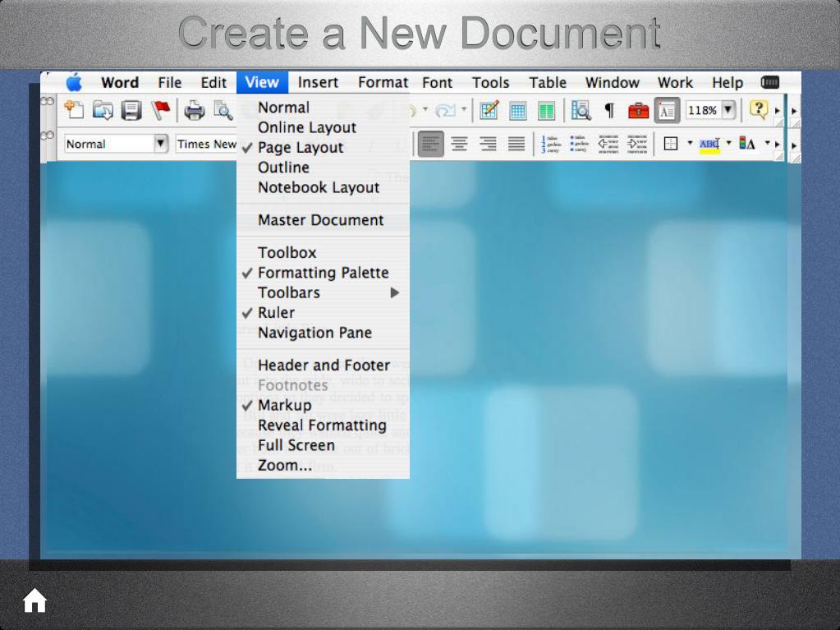This screenshot has width=840, height=630.
Task: Click the Apple logo menu icon
Action: pyautogui.click(x=74, y=82)
